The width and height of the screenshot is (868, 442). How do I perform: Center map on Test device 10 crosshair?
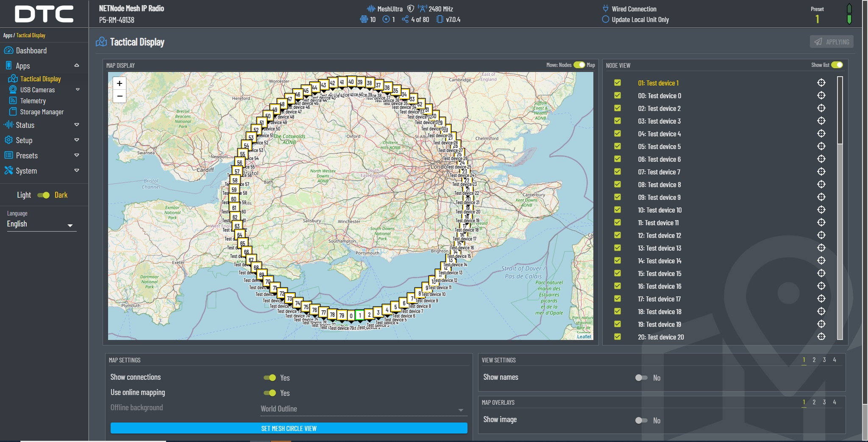click(821, 210)
